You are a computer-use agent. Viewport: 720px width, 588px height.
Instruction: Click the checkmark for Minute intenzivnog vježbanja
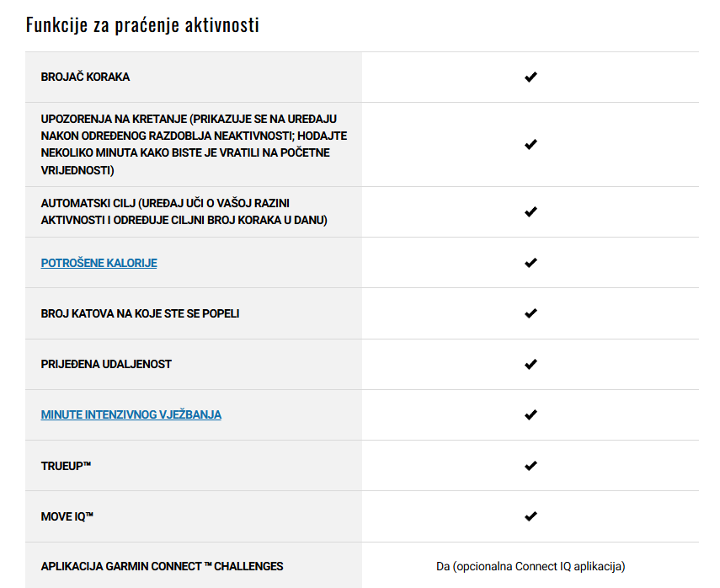(x=531, y=414)
